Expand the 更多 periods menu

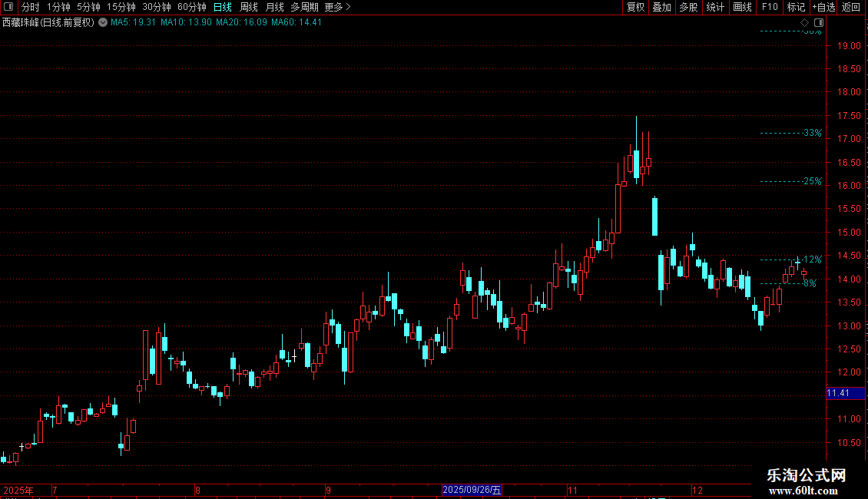tap(338, 7)
